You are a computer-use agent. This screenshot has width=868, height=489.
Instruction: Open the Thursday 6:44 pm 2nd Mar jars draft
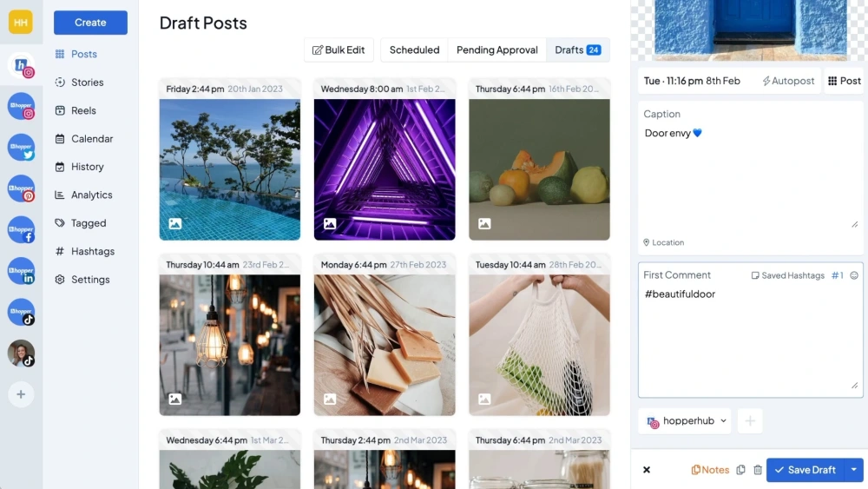click(539, 459)
